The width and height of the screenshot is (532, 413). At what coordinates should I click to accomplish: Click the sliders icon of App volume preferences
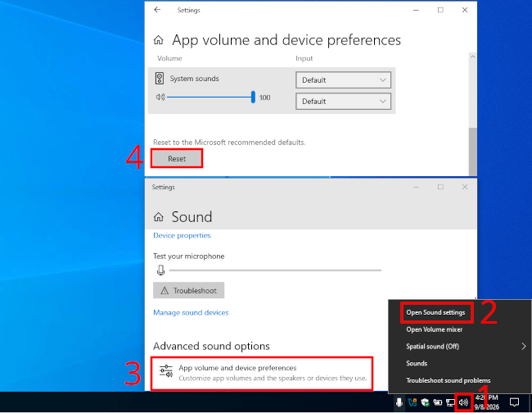tap(166, 371)
